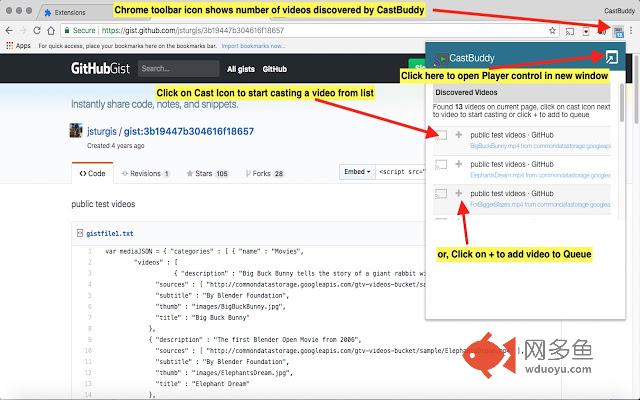Open the Stars tab

tap(207, 173)
